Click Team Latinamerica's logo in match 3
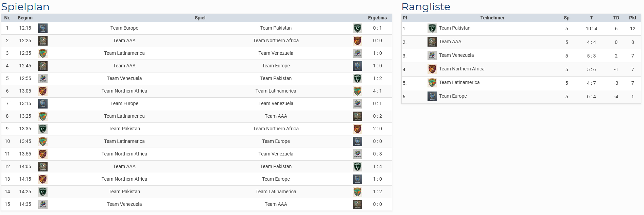 (x=43, y=53)
